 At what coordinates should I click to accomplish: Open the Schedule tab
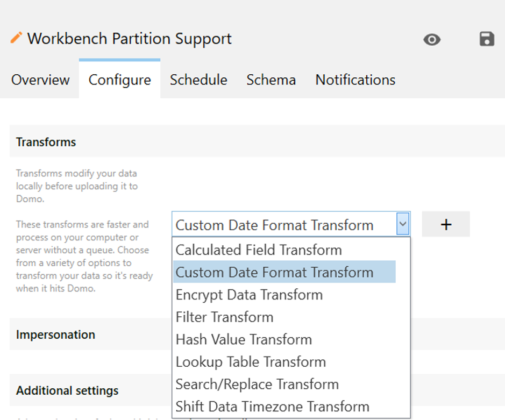tap(198, 80)
